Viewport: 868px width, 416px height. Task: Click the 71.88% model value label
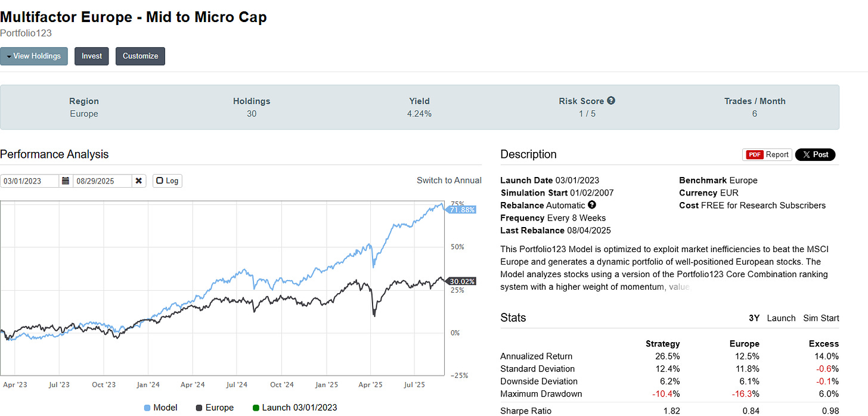tap(462, 210)
